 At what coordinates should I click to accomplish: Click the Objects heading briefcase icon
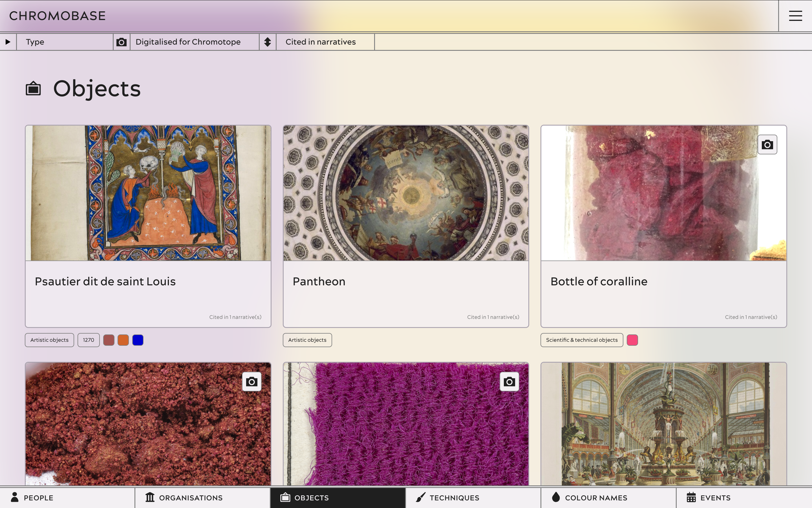(x=33, y=89)
